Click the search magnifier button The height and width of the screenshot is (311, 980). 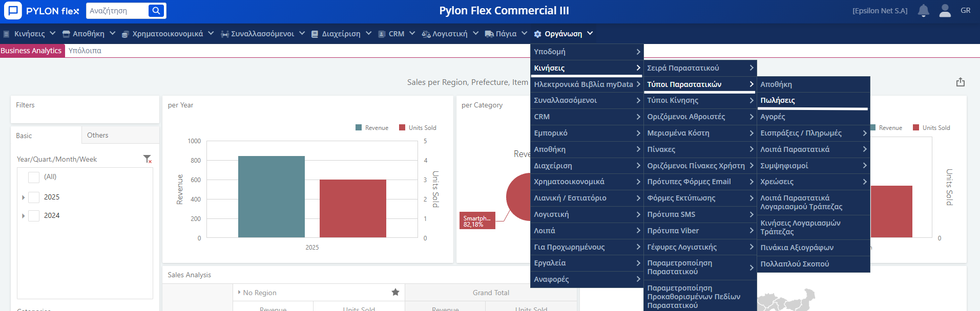coord(156,11)
